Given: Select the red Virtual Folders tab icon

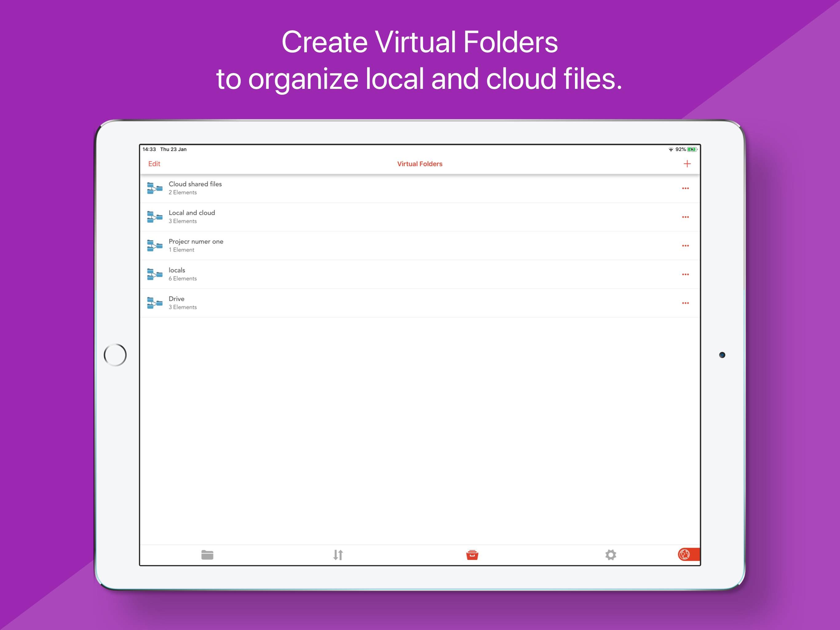Looking at the screenshot, I should pyautogui.click(x=472, y=555).
